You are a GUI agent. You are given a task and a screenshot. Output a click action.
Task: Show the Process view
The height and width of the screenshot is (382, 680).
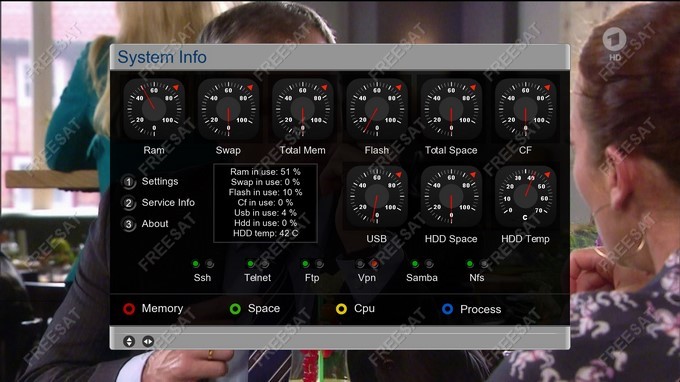pyautogui.click(x=481, y=309)
